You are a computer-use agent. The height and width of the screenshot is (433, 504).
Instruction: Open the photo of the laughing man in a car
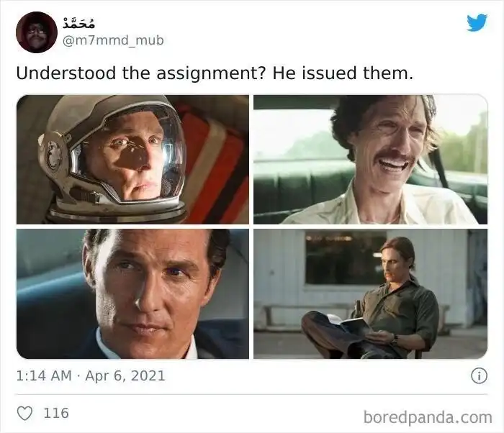pos(370,160)
